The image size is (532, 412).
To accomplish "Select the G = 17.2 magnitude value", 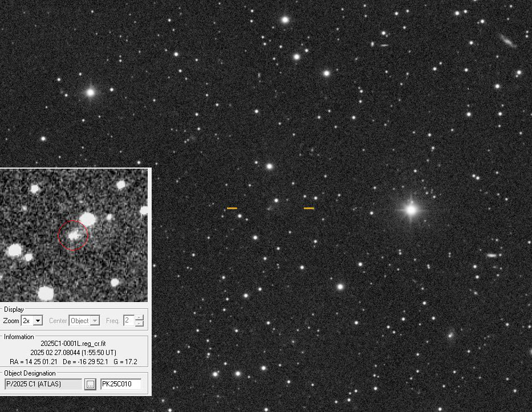I will click(x=125, y=362).
